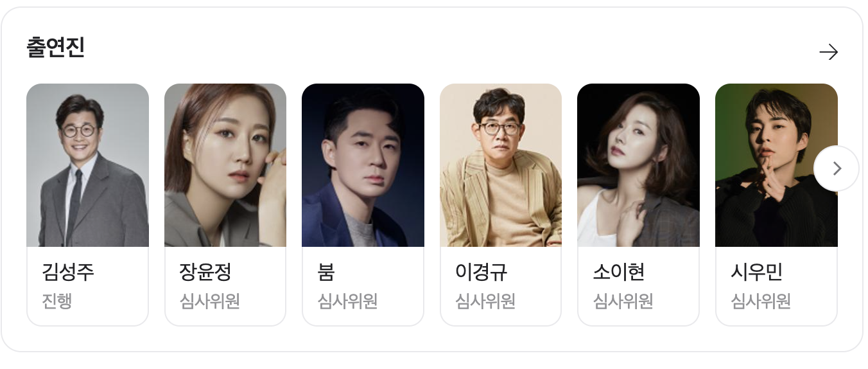Open the photo above the name 붐
The width and height of the screenshot is (868, 369).
pos(363,165)
